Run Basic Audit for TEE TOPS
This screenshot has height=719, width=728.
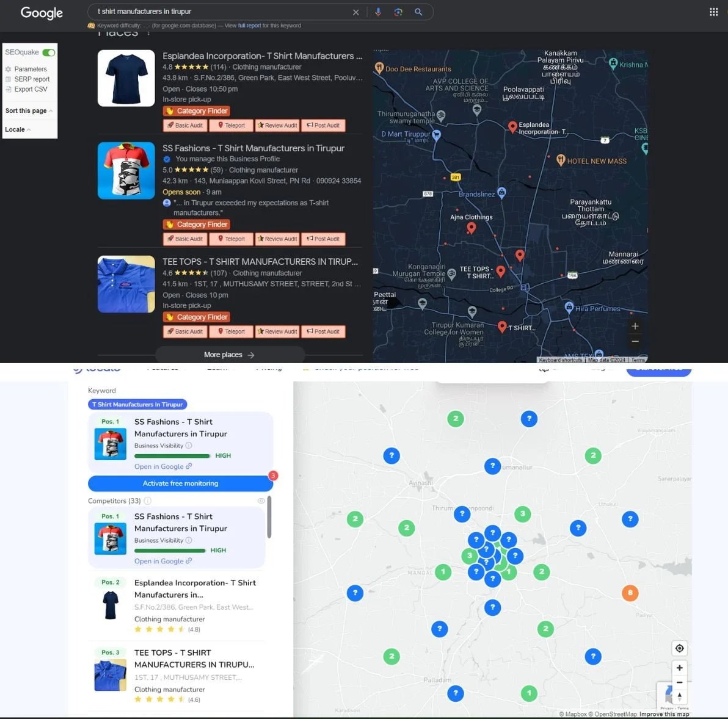point(185,331)
